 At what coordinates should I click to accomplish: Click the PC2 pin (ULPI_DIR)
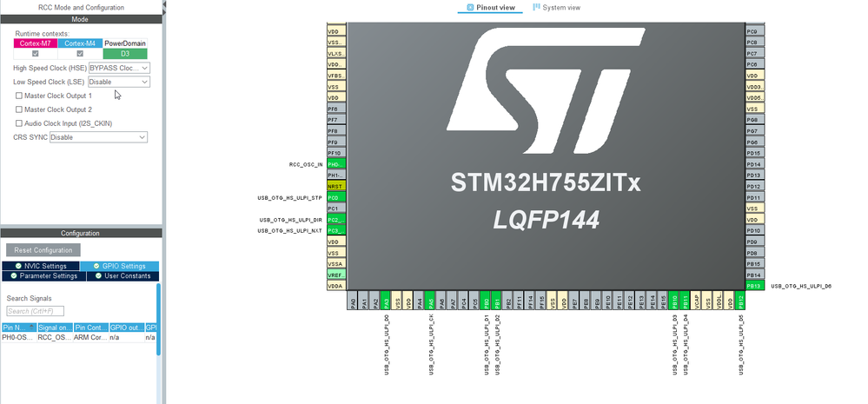click(336, 220)
